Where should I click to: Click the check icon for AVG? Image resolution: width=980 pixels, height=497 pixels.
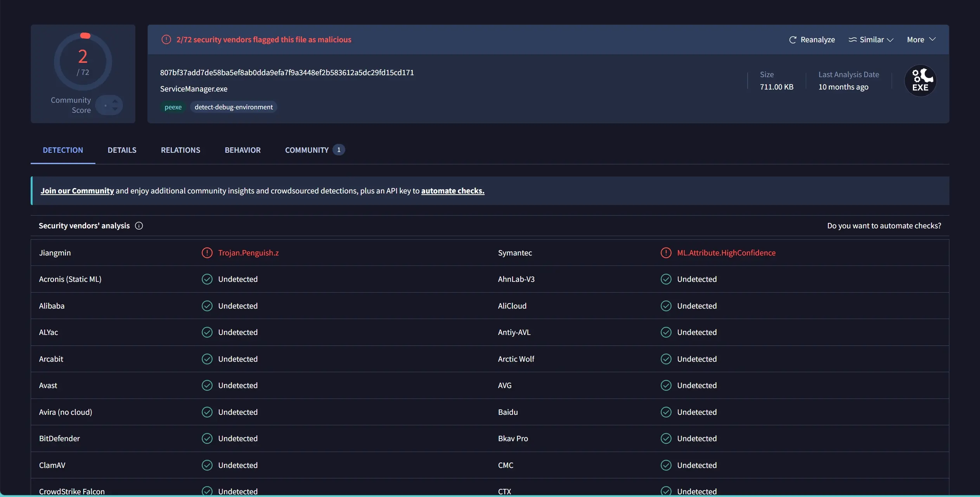point(666,385)
